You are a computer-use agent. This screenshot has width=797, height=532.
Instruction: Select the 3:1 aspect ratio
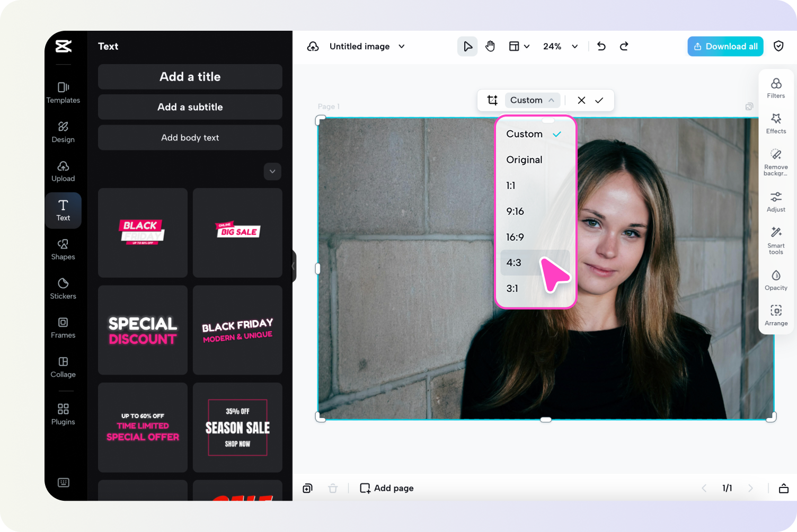tap(535, 288)
